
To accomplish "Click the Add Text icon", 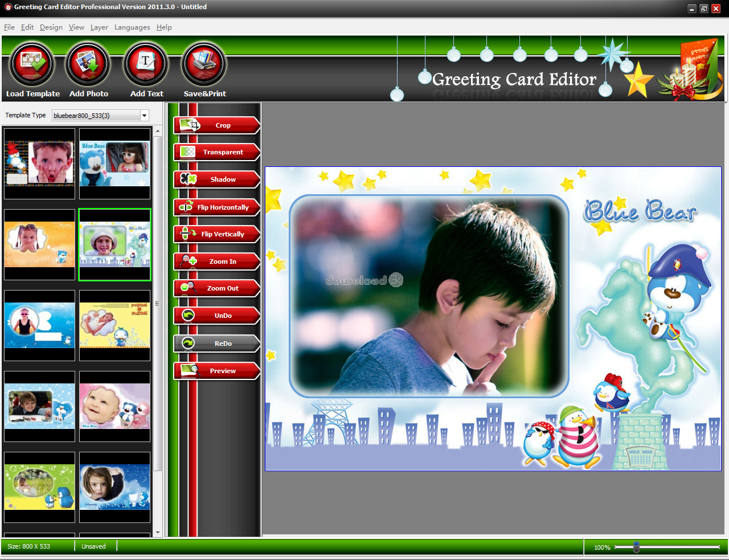I will [146, 64].
